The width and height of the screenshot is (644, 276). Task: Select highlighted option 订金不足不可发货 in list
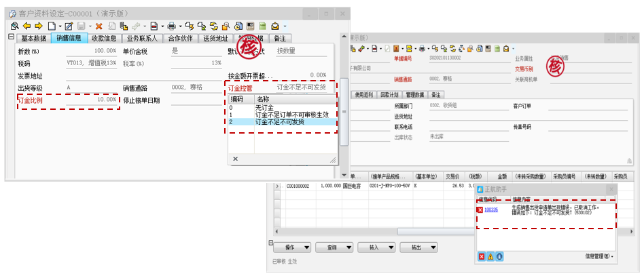[283, 122]
